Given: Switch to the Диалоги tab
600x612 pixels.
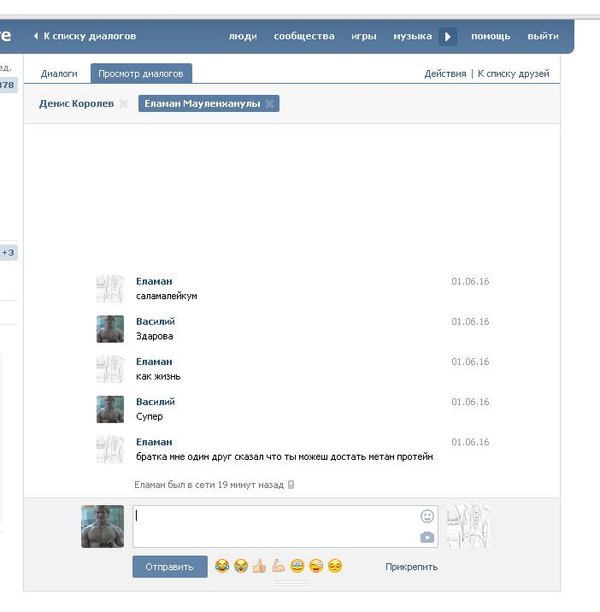Looking at the screenshot, I should (x=59, y=74).
